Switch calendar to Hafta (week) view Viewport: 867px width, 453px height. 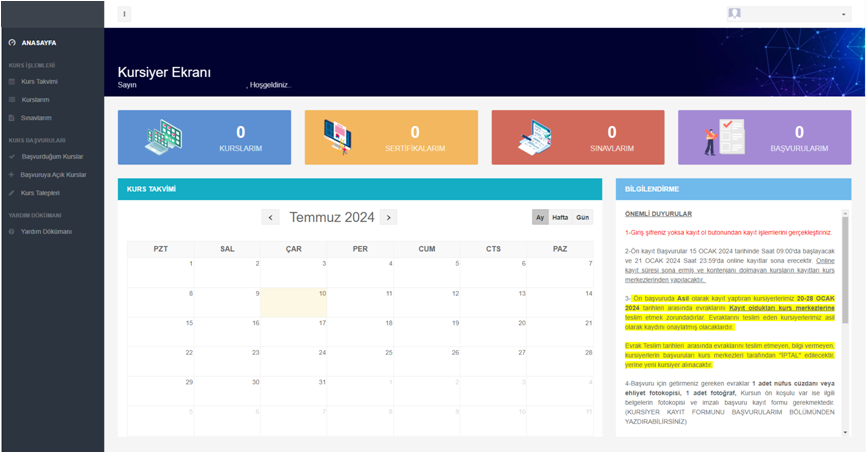pyautogui.click(x=560, y=217)
